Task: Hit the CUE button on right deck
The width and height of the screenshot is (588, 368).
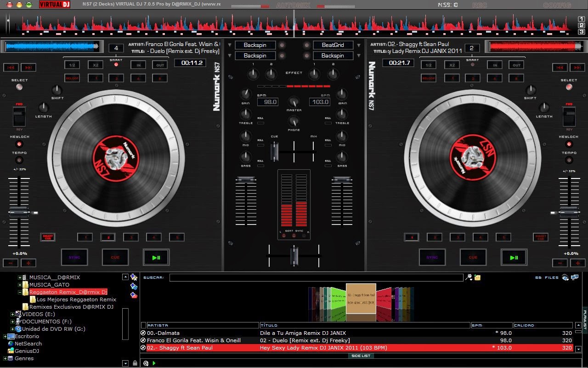Action: tap(473, 257)
